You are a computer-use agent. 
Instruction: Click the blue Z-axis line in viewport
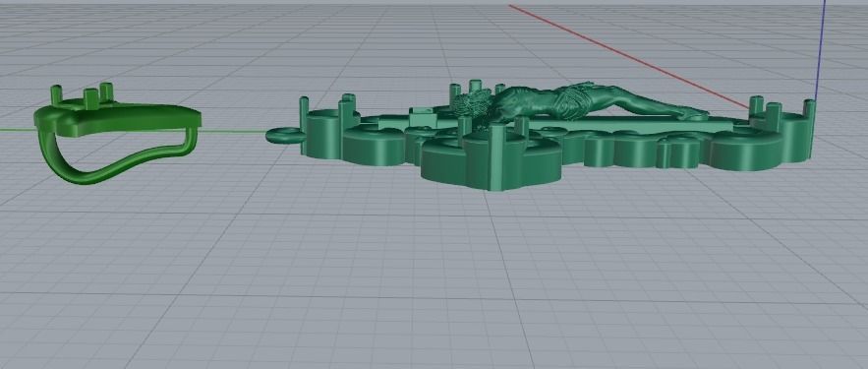(821, 50)
